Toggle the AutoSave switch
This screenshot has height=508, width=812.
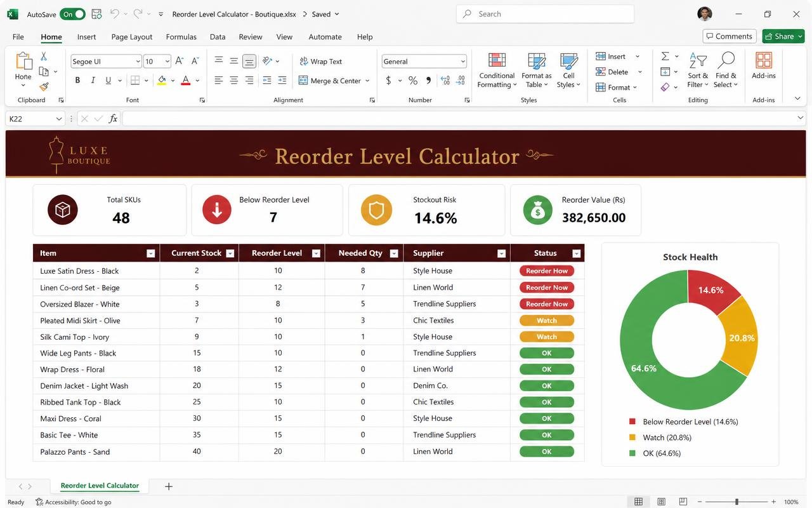(73, 14)
